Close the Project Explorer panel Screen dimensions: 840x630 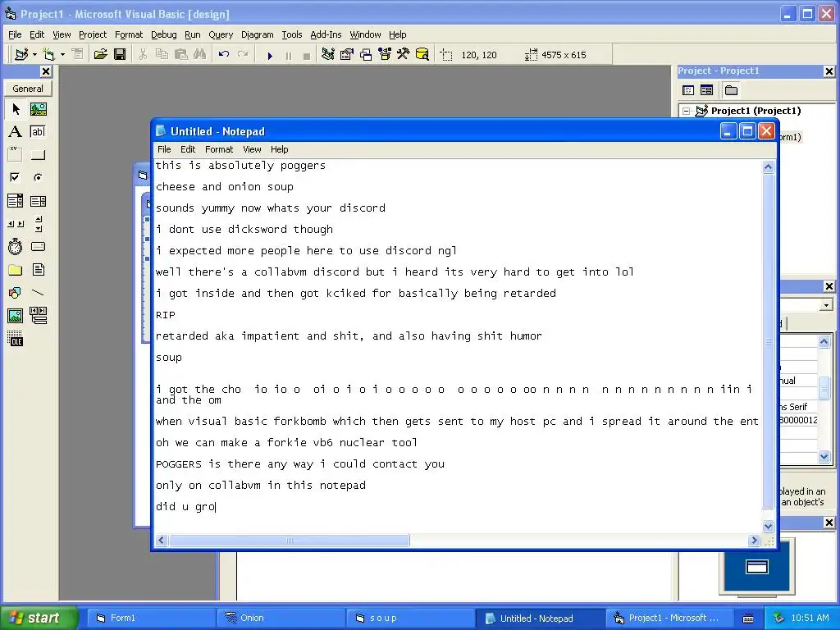tap(829, 71)
